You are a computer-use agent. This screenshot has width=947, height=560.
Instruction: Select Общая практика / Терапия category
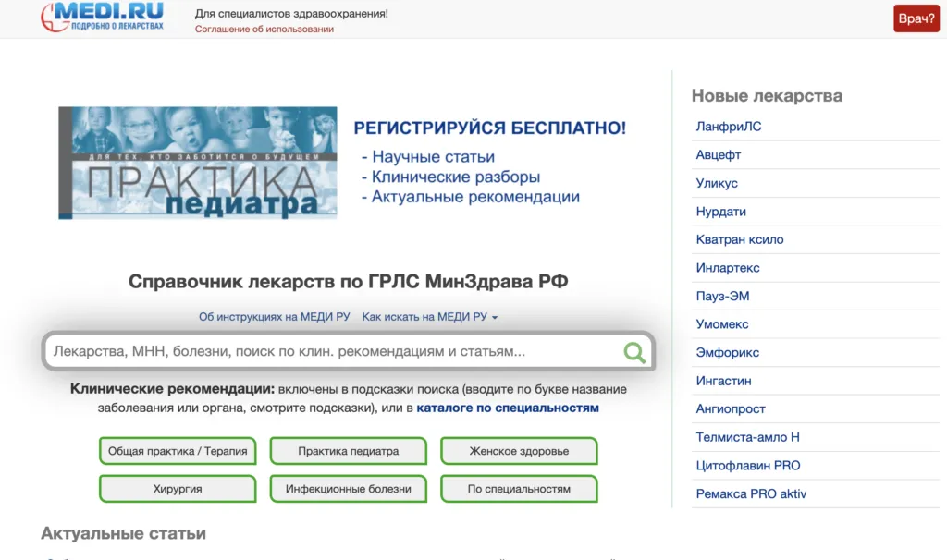[178, 451]
